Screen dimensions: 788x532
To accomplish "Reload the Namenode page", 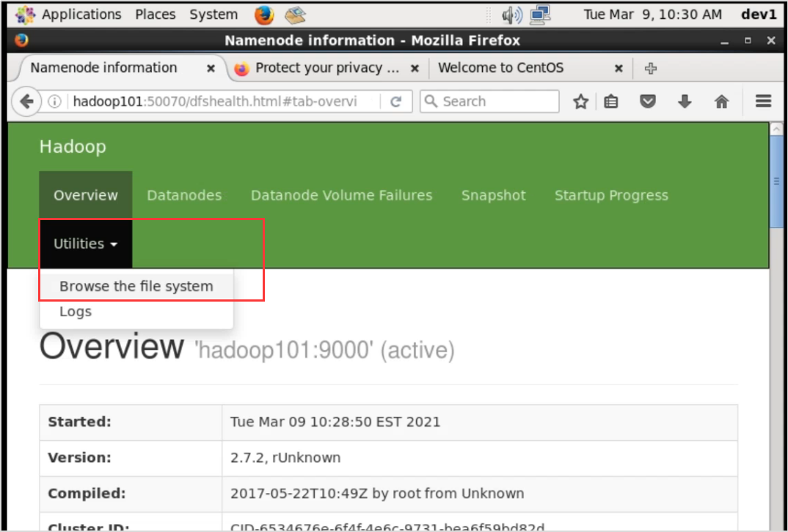I will pyautogui.click(x=396, y=101).
